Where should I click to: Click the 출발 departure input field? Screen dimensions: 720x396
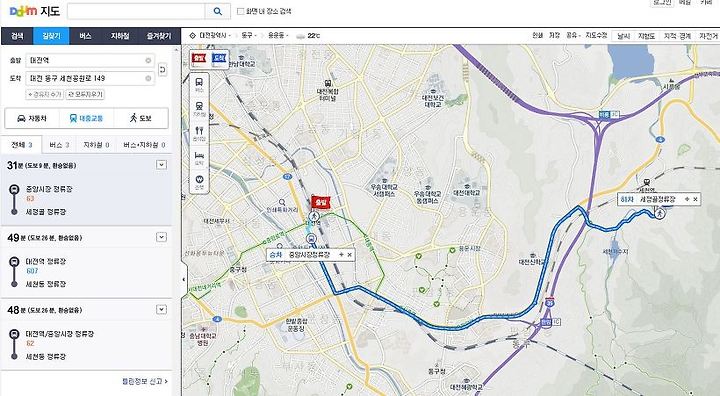pyautogui.click(x=90, y=60)
